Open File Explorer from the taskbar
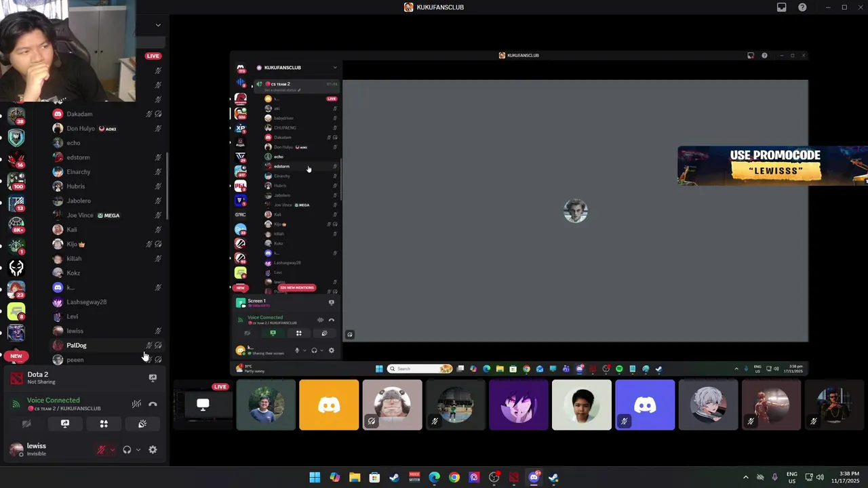Image resolution: width=868 pixels, height=488 pixels. point(355,477)
